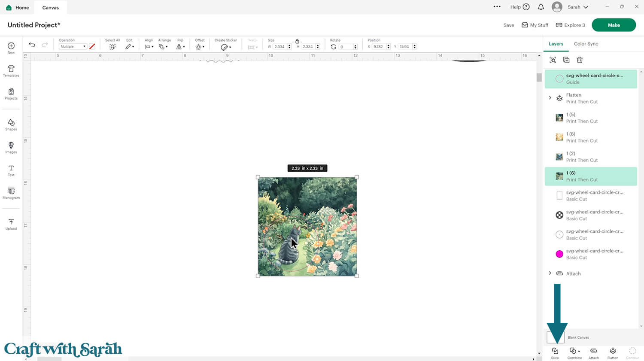The width and height of the screenshot is (644, 361).
Task: Click the Attach icon in bottom panel
Action: pyautogui.click(x=593, y=352)
